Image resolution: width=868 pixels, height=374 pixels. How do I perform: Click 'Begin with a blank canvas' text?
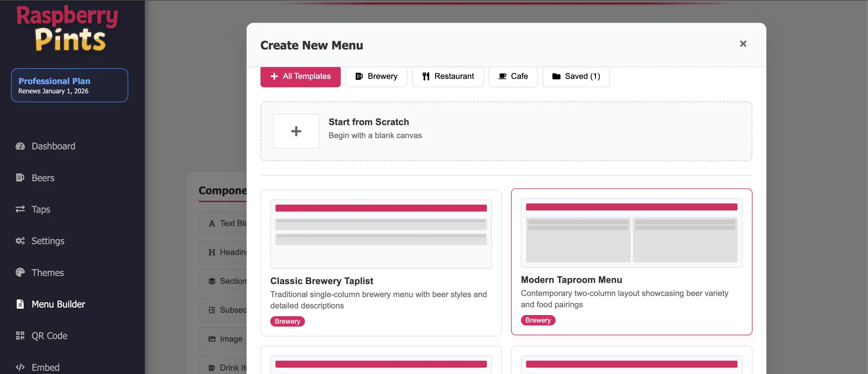pos(375,135)
